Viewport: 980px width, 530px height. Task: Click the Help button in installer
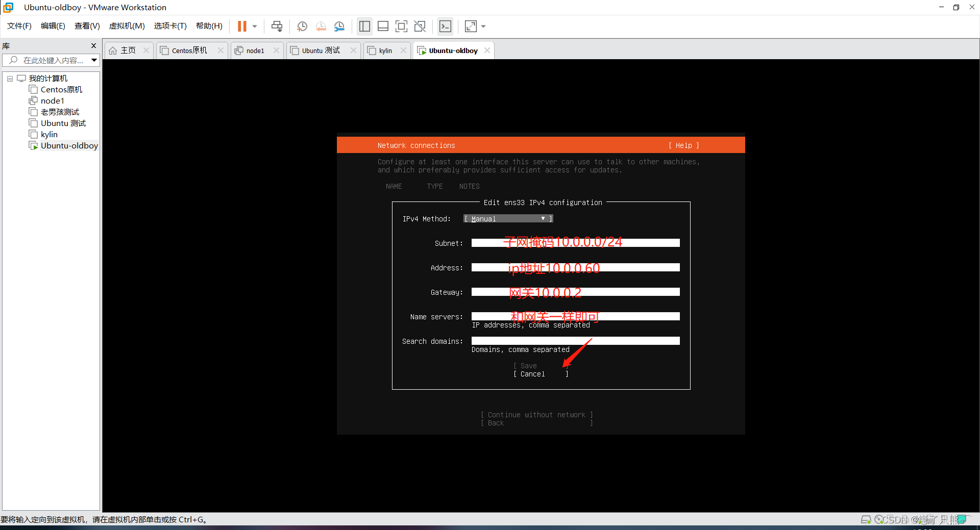[x=684, y=145]
